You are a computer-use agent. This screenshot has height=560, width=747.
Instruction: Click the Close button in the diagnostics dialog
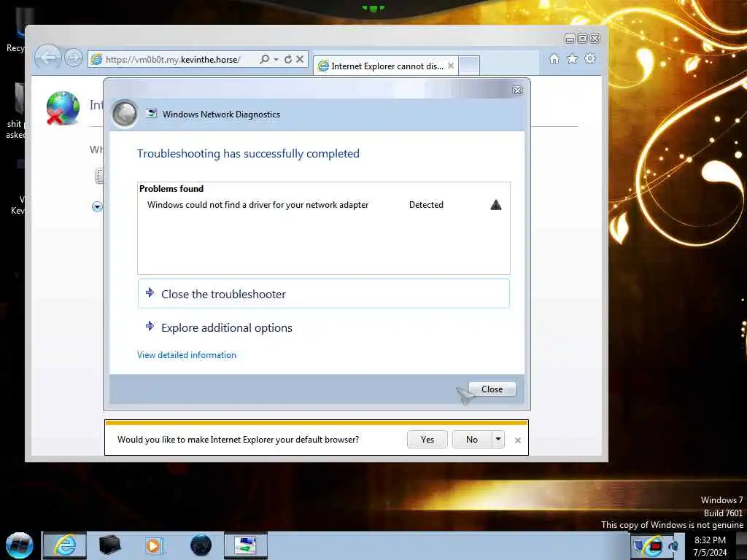point(492,389)
